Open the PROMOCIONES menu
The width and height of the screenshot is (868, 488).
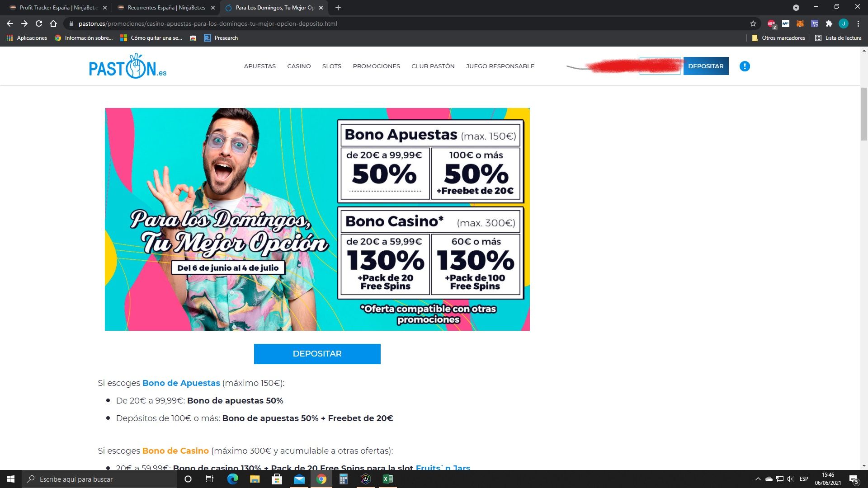377,66
